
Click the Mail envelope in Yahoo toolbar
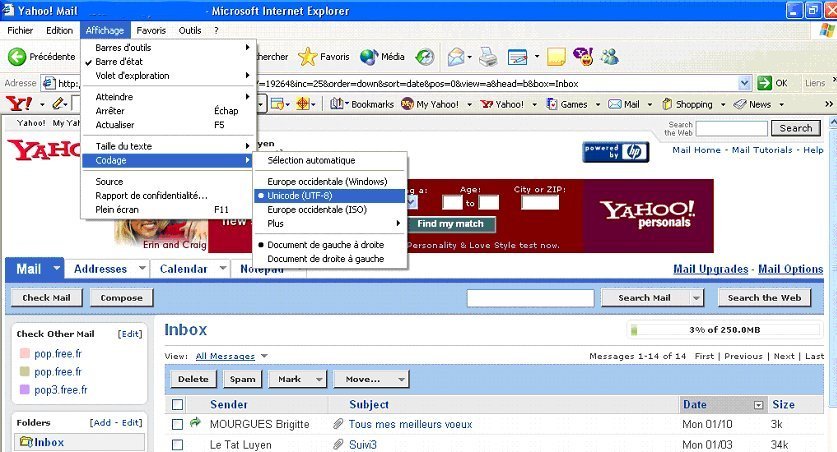[615, 104]
